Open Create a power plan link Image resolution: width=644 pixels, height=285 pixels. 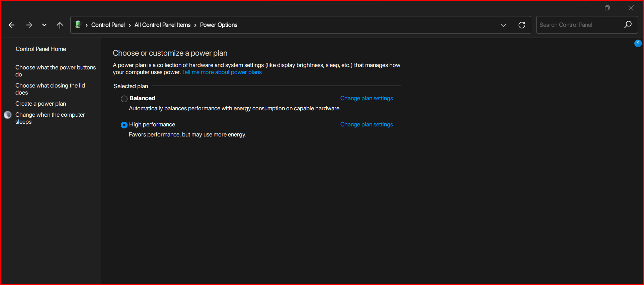(x=41, y=104)
